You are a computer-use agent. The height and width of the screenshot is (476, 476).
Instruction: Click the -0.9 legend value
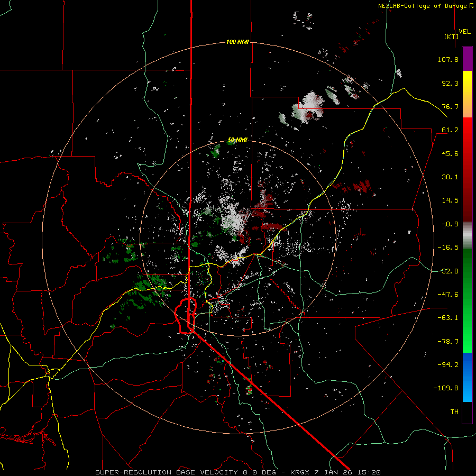450,224
